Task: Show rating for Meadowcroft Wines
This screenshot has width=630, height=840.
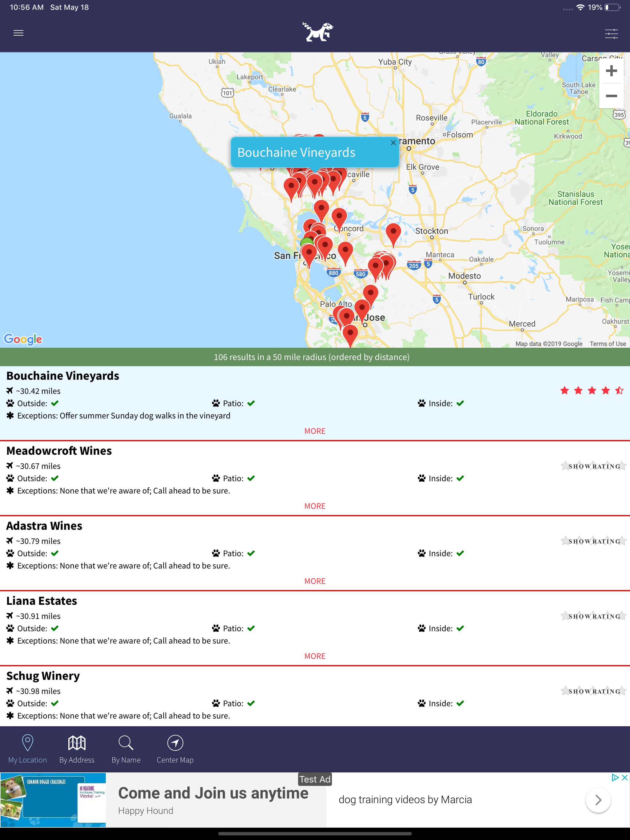Action: click(x=593, y=466)
